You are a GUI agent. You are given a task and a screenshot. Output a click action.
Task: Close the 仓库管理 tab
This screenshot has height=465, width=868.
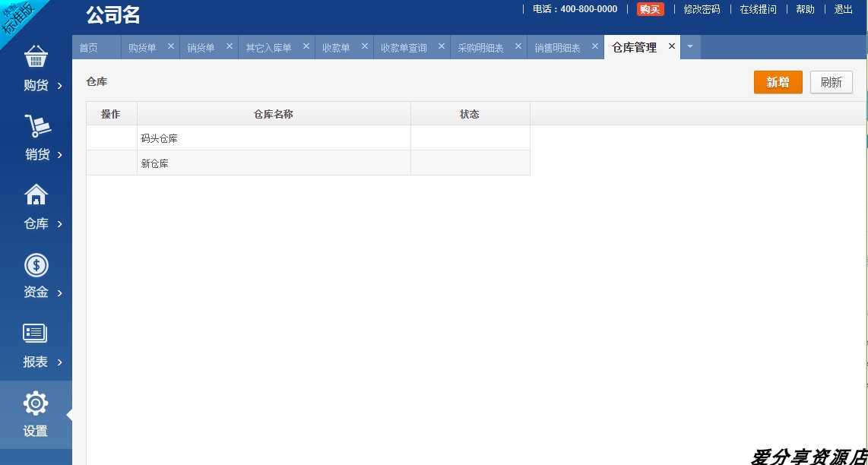671,46
